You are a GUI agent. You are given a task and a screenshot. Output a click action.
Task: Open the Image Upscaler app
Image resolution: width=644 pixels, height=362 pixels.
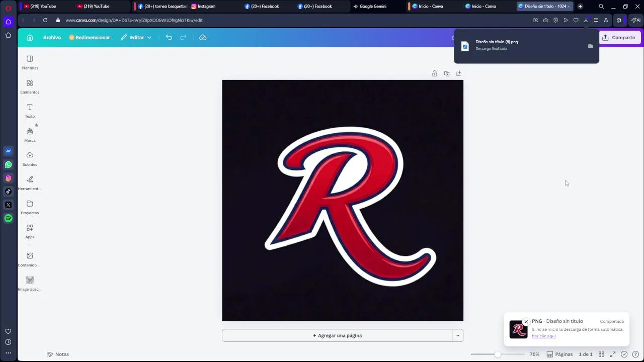click(30, 284)
